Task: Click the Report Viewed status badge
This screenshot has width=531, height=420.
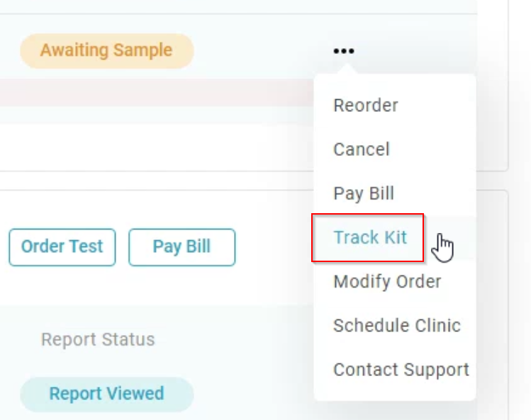Action: pyautogui.click(x=106, y=395)
